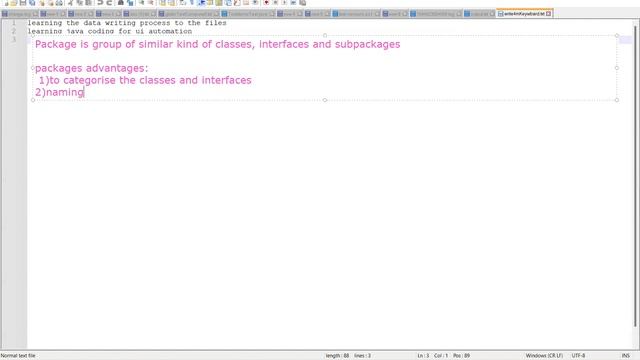Click the pink line '1)to categorise the classes and interfaces'
The image size is (640, 360).
click(145, 80)
